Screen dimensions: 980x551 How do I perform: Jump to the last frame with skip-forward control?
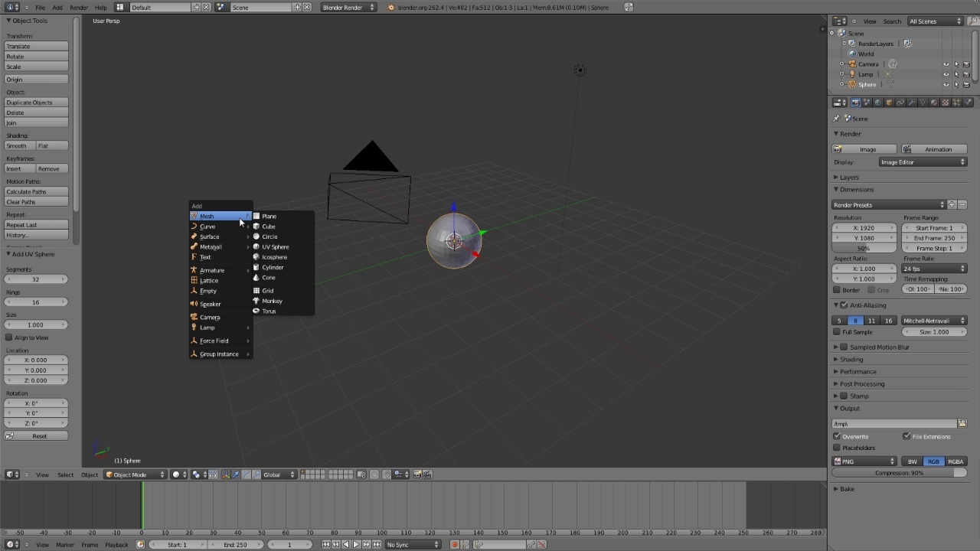coord(377,544)
